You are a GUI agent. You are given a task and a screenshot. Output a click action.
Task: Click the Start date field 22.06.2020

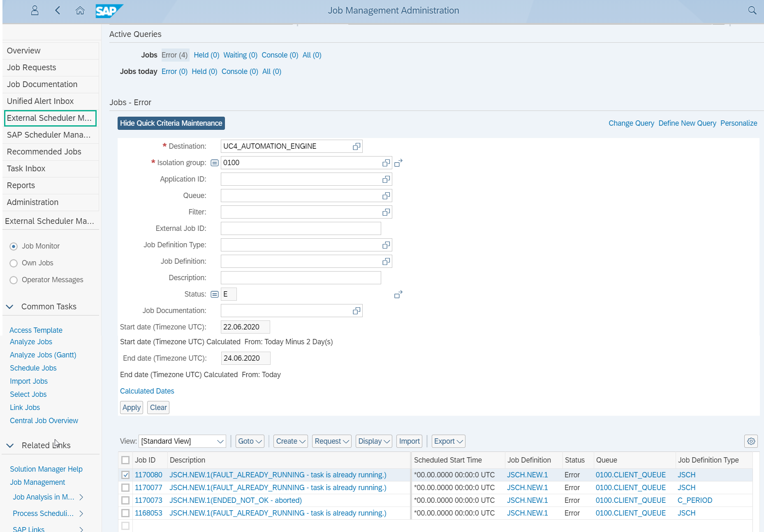click(x=245, y=327)
